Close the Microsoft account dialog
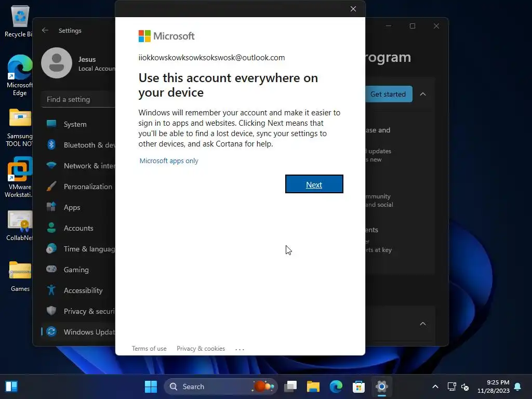Screen dimensions: 532x399 [x=353, y=9]
